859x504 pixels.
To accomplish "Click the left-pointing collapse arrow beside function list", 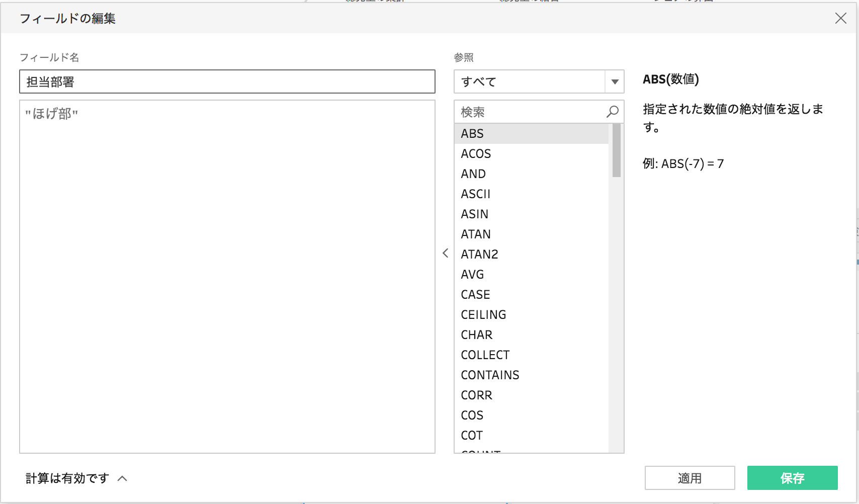I will (446, 254).
